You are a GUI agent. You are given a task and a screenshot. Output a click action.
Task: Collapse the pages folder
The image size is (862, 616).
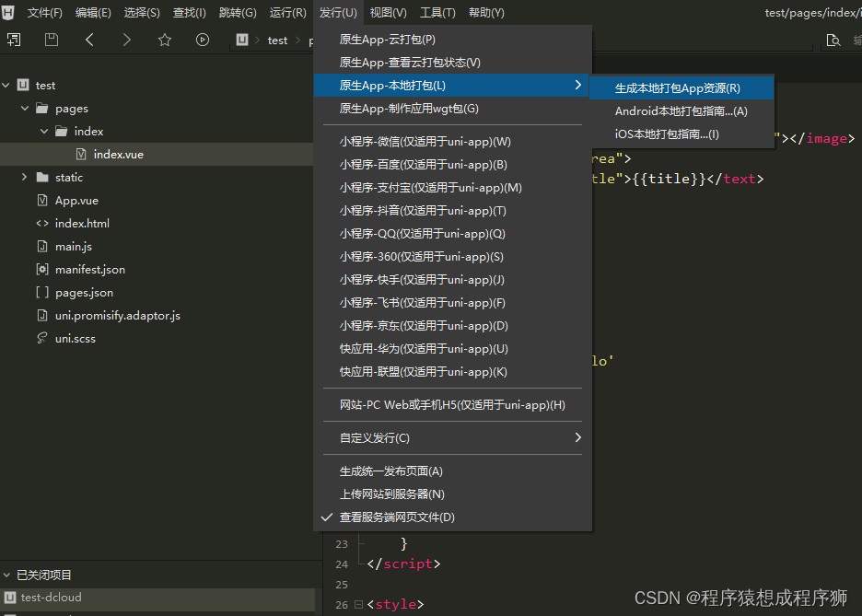(x=25, y=108)
